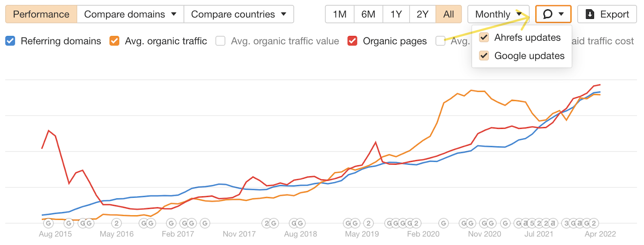Uncheck Google updates in the dropdown

pos(484,56)
